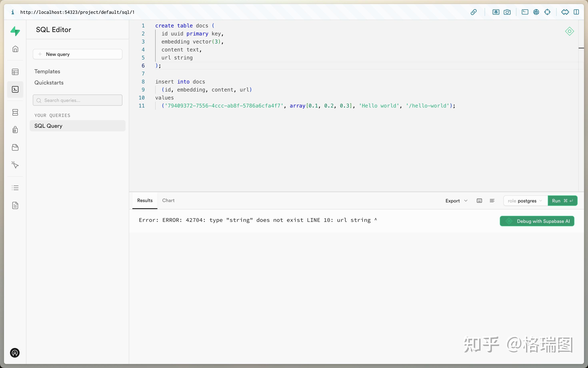The width and height of the screenshot is (588, 368).
Task: Click the terminal console icon in toolbar
Action: [525, 12]
